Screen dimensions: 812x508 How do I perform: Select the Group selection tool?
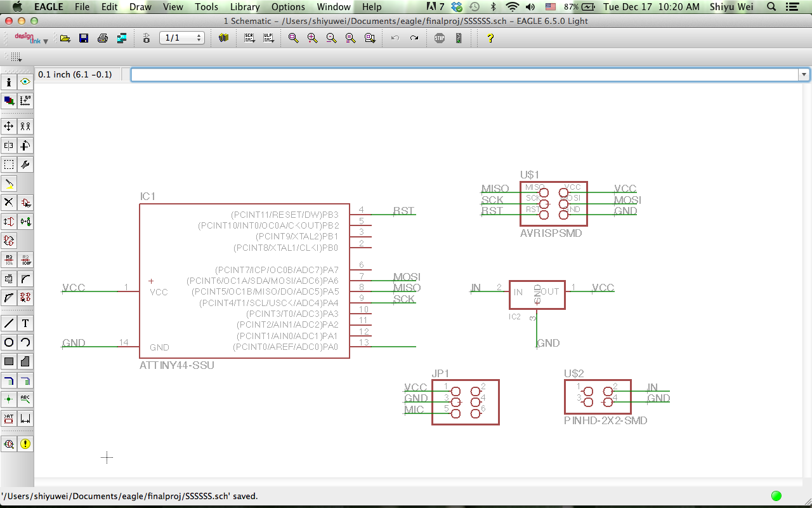click(9, 164)
